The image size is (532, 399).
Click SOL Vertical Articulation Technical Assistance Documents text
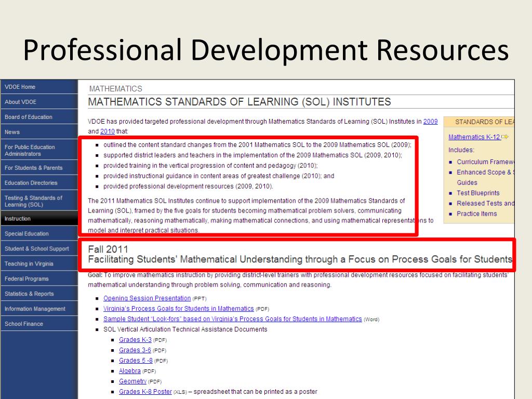185,329
